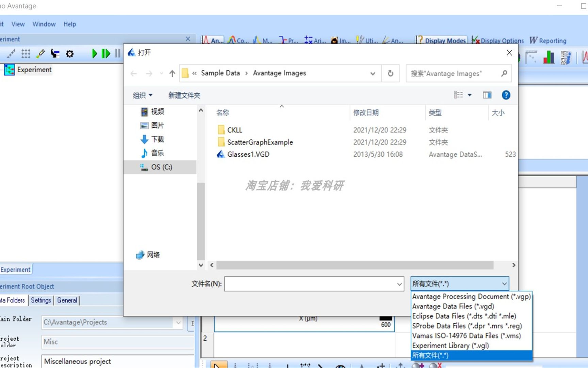Collapse the file type filter combo box

[x=504, y=283]
